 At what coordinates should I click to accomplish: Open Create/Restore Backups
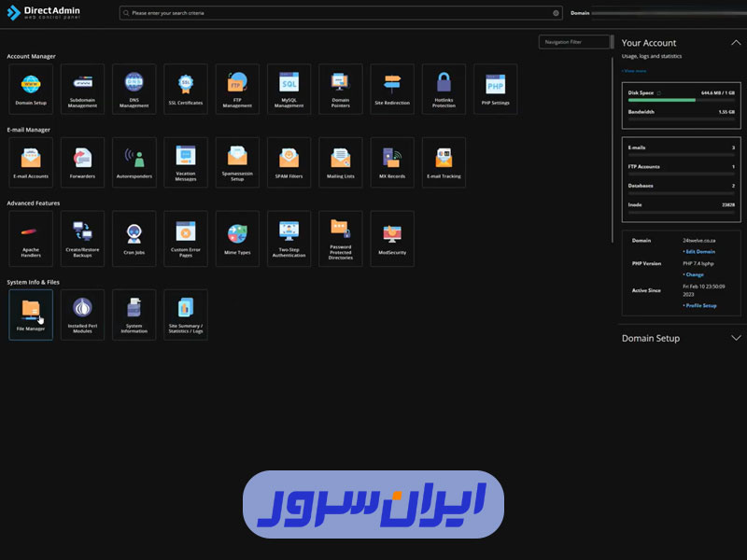(x=82, y=238)
